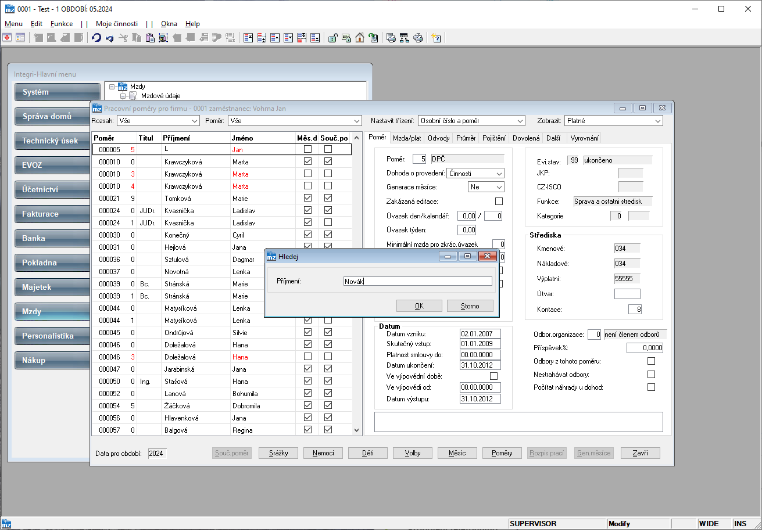The width and height of the screenshot is (762, 532).
Task: Click the Datum vzniku date field
Action: tap(480, 334)
